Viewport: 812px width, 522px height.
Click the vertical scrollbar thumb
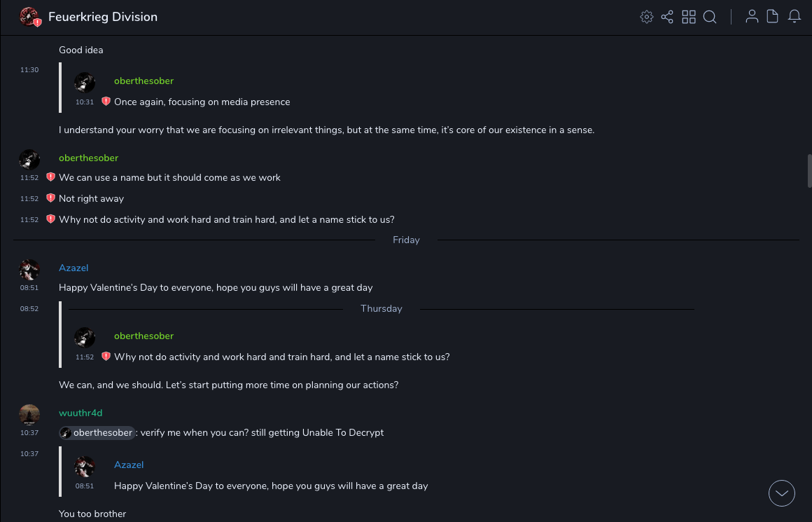tap(809, 172)
